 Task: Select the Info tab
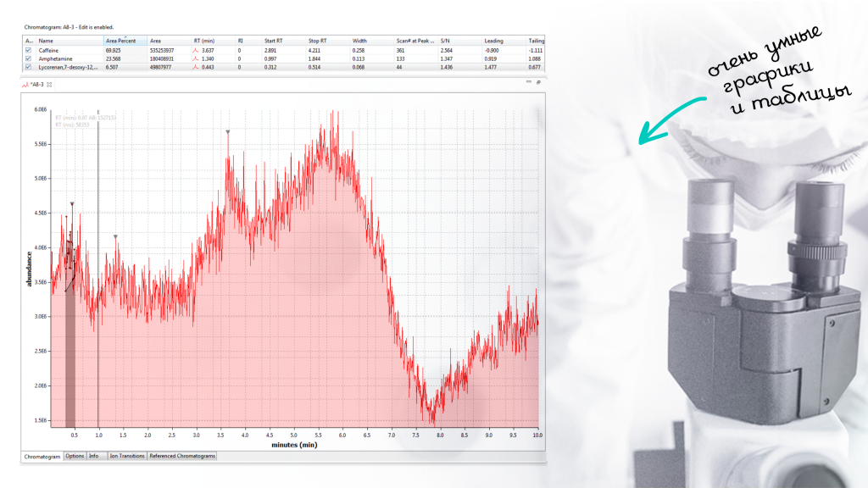click(94, 457)
